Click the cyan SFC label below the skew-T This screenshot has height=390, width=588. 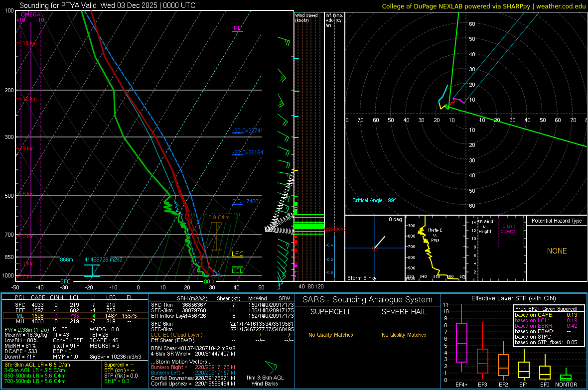[65, 281]
